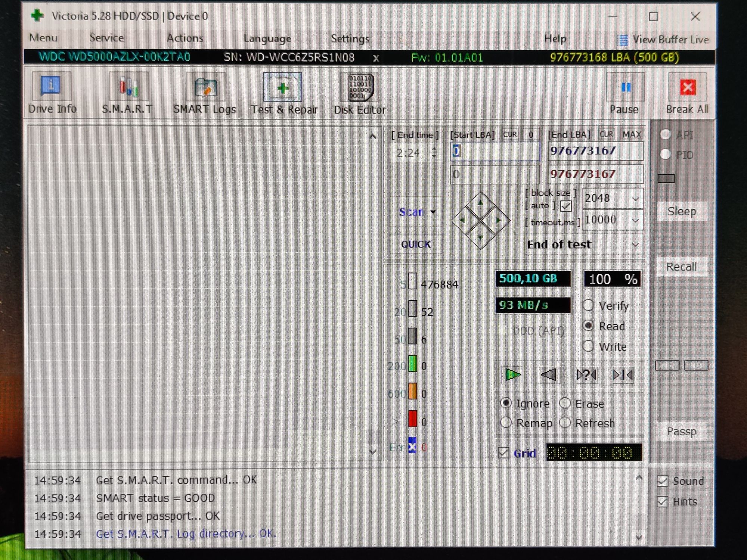This screenshot has height=560, width=747.
Task: Click the right arrow on the diamond navigator
Action: point(499,220)
